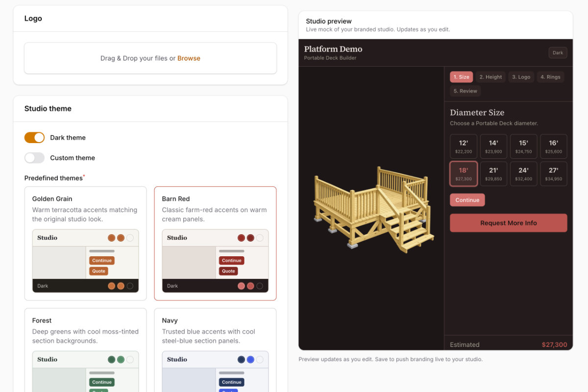Enable the Custom theme switch

(34, 158)
